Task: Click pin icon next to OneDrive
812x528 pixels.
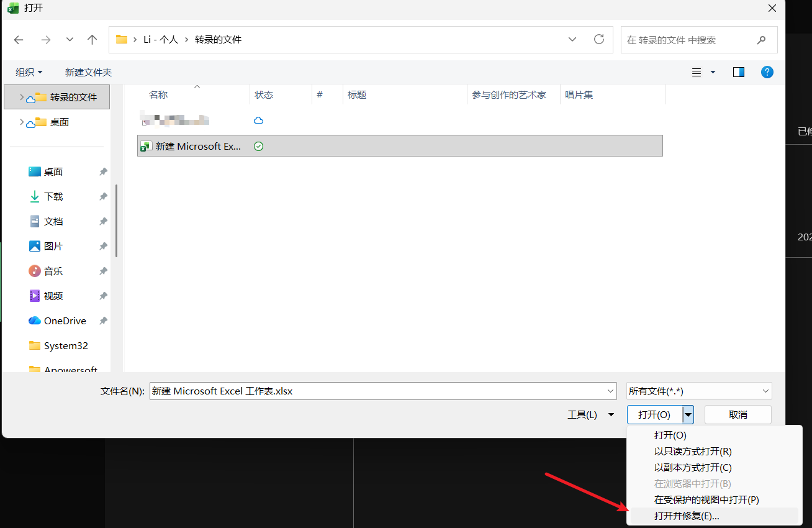Action: point(103,321)
